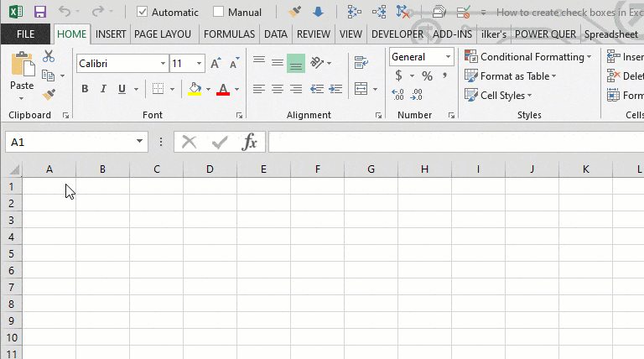Switch to the DATA tab
644x359 pixels.
click(x=276, y=34)
